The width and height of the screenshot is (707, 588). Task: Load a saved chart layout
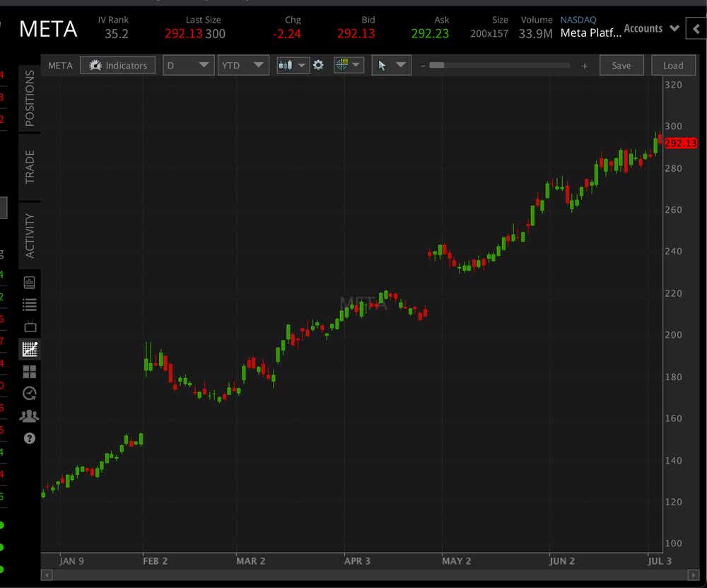pyautogui.click(x=673, y=65)
